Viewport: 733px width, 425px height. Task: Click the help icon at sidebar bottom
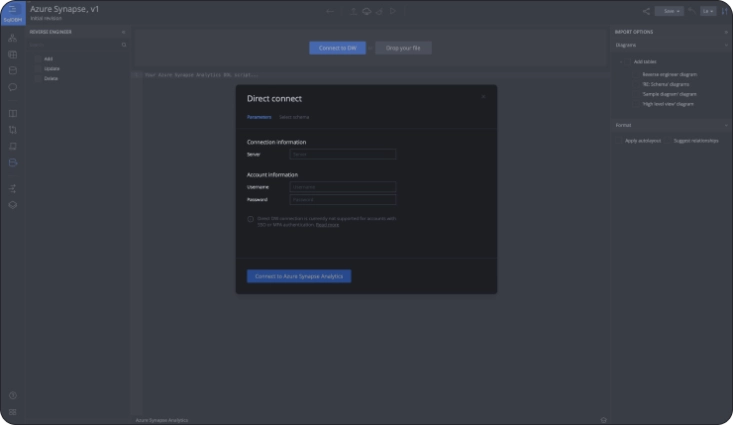pos(12,396)
